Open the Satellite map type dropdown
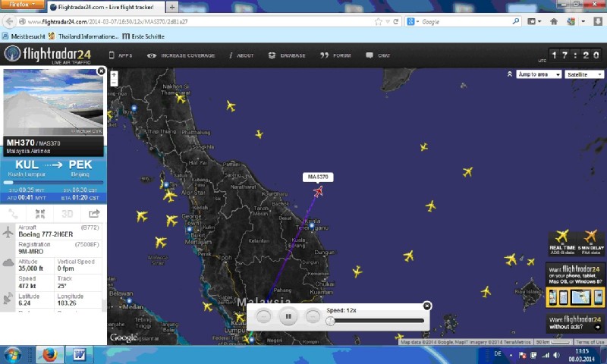This screenshot has height=364, width=607. click(x=584, y=74)
